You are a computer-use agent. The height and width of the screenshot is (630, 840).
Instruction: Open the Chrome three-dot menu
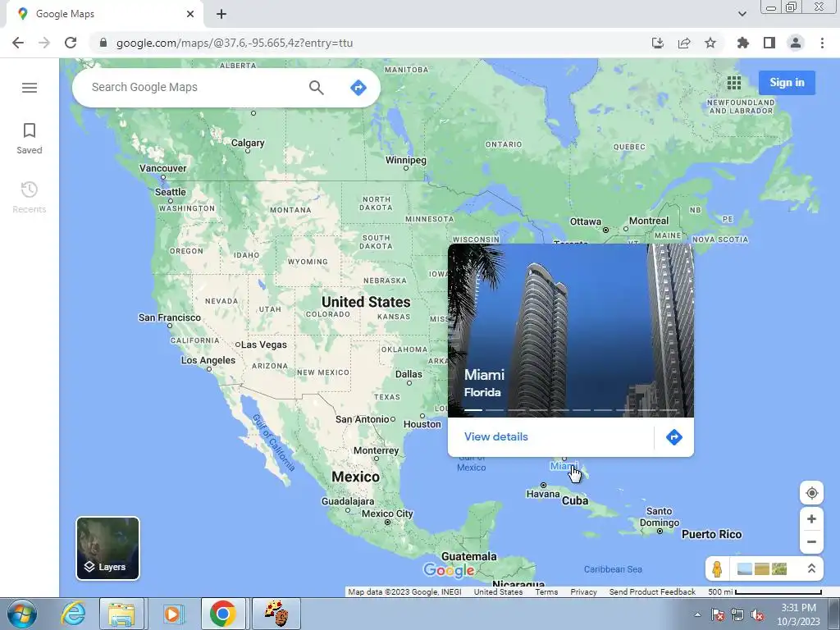[822, 43]
